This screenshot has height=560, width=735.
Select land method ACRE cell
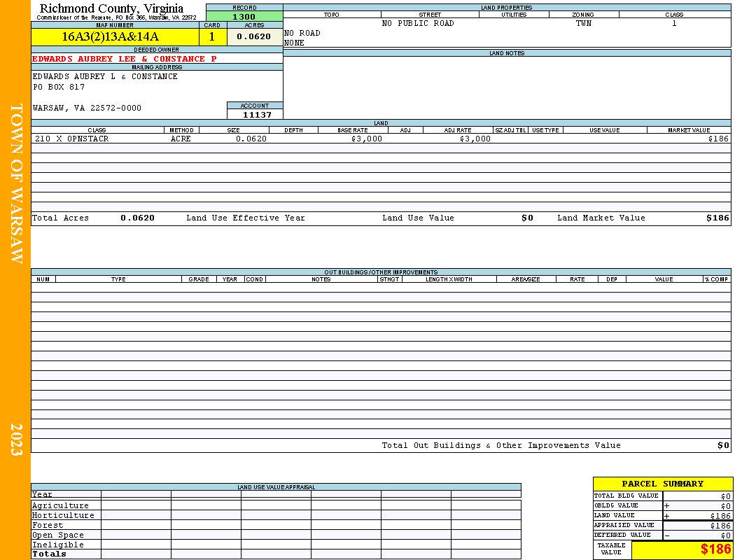coord(181,139)
